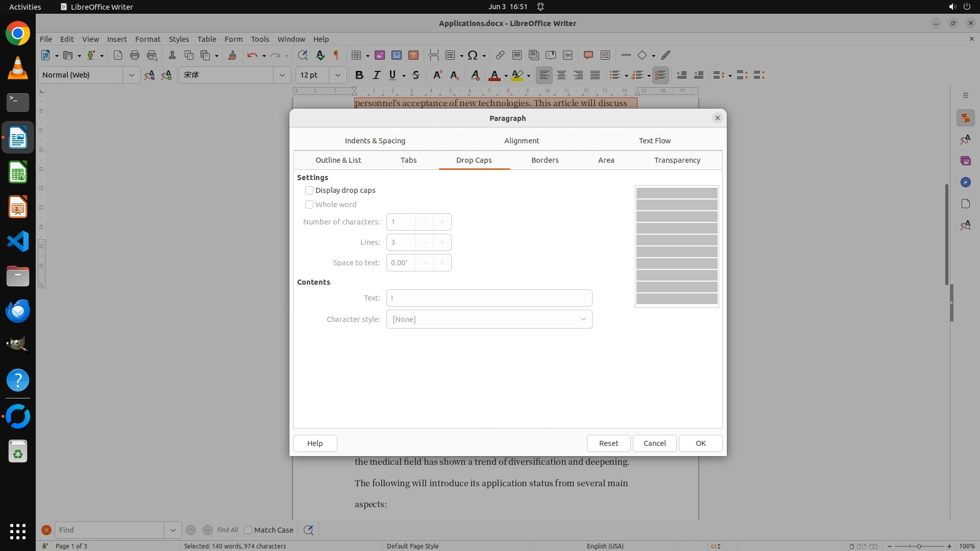Launch Thunderbird from the dock
The width and height of the screenshot is (980, 551).
pyautogui.click(x=18, y=311)
